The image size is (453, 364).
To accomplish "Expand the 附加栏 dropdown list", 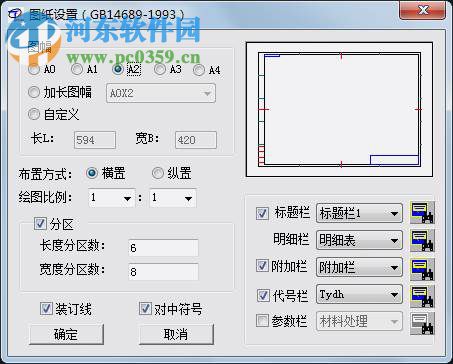I will 359,267.
